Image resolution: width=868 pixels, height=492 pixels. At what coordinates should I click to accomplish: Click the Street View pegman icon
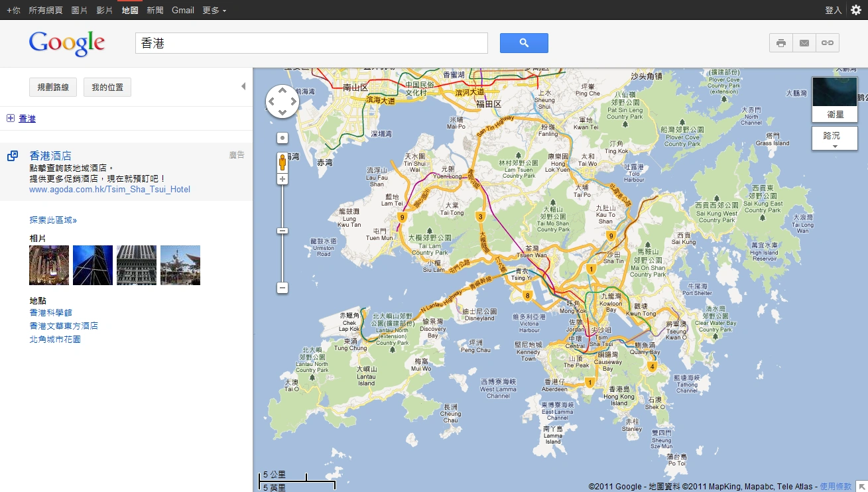coord(282,162)
